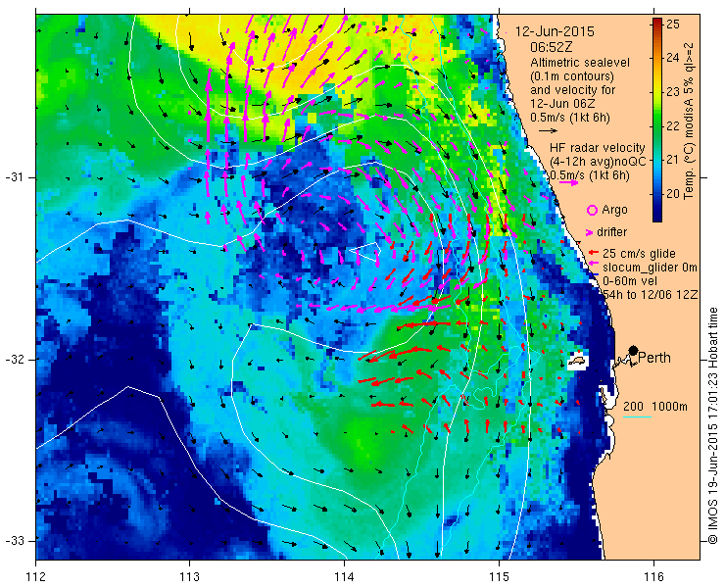Click the IMOS copyright timestamp text
Screen dimensions: 725x588
[712, 425]
